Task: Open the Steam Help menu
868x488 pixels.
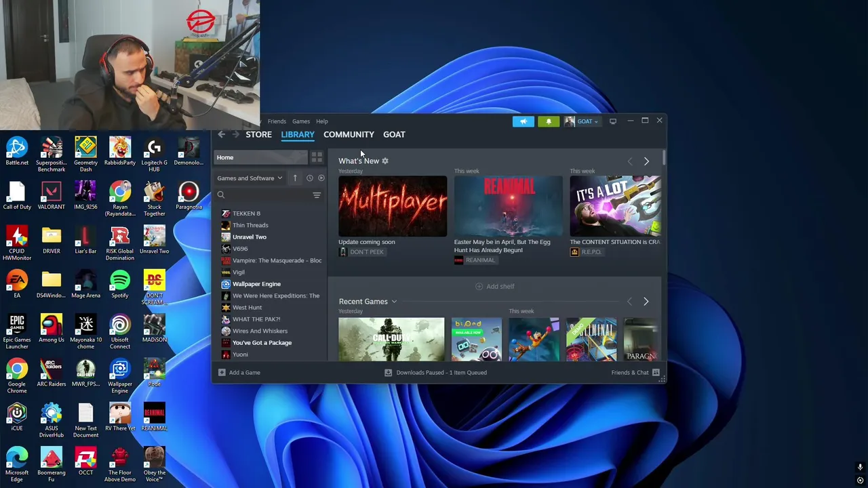Action: 322,121
